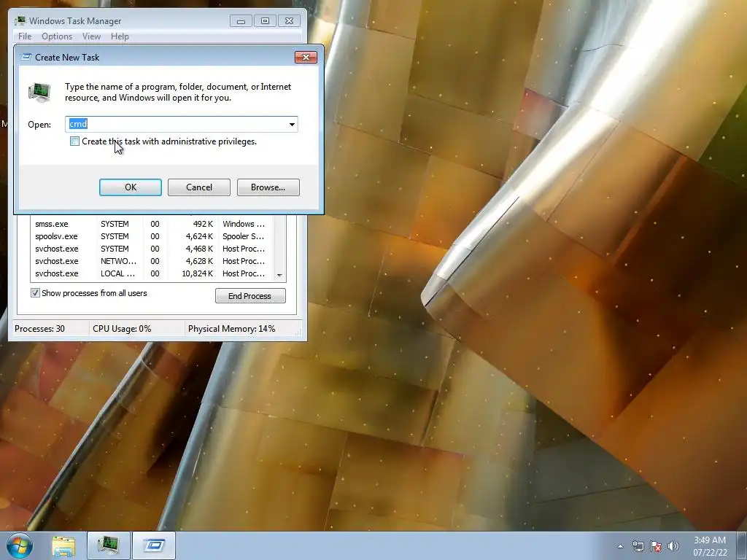Screen dimensions: 747x560
Task: Select the Task Manager taskbar button
Action: [x=109, y=545]
